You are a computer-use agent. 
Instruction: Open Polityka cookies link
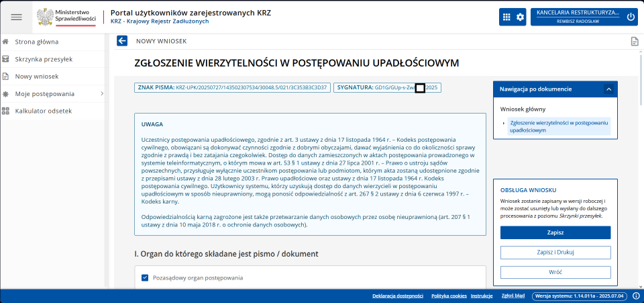[x=449, y=296]
